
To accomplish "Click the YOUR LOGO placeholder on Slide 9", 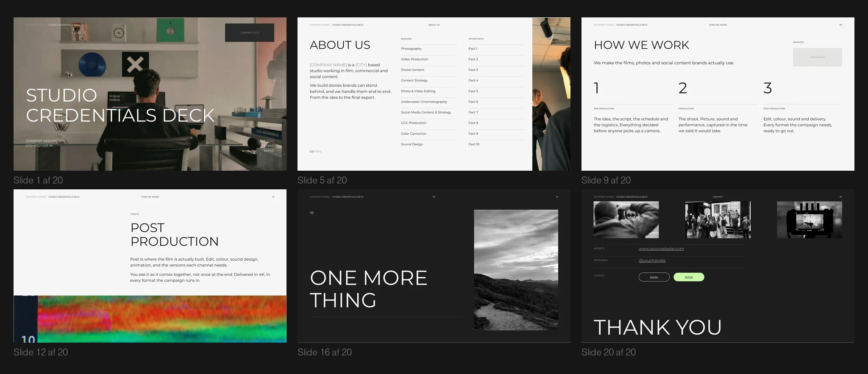I will [818, 57].
